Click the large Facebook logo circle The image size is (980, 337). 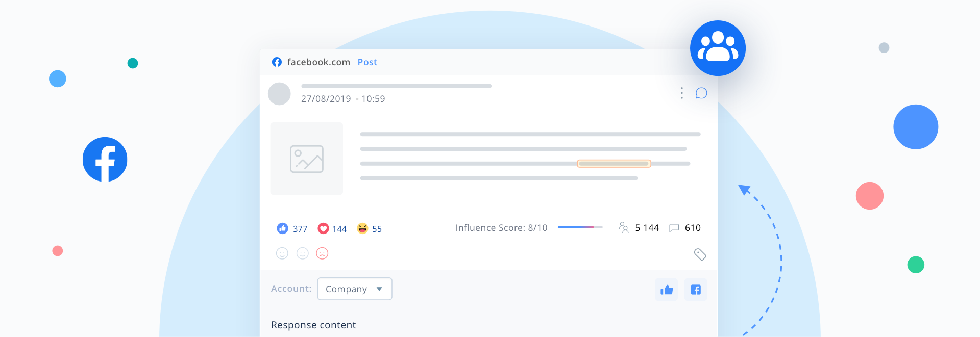[105, 160]
